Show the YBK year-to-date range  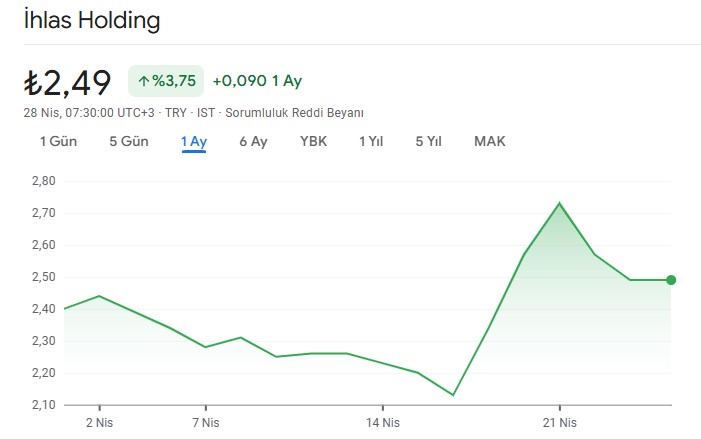(x=313, y=141)
